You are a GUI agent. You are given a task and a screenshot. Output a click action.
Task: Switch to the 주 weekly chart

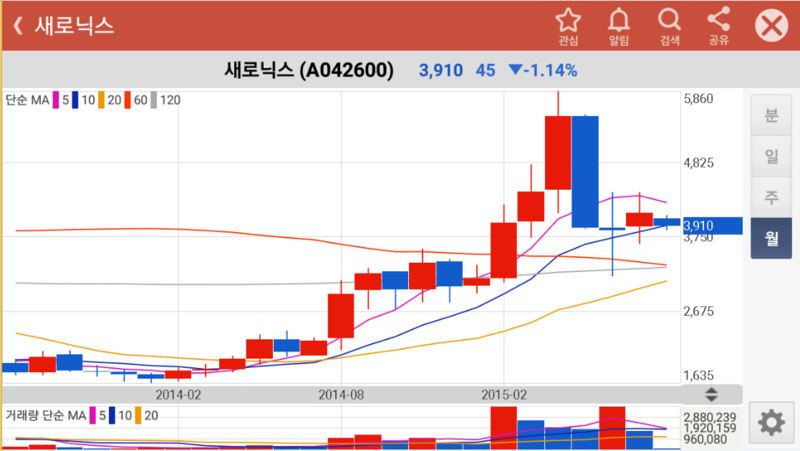point(771,197)
